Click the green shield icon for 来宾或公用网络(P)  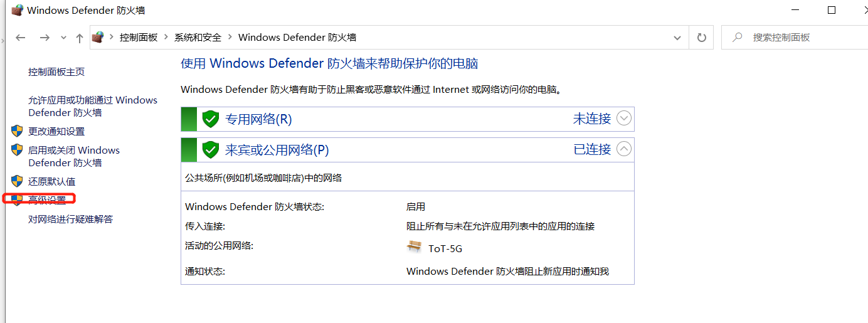click(210, 150)
